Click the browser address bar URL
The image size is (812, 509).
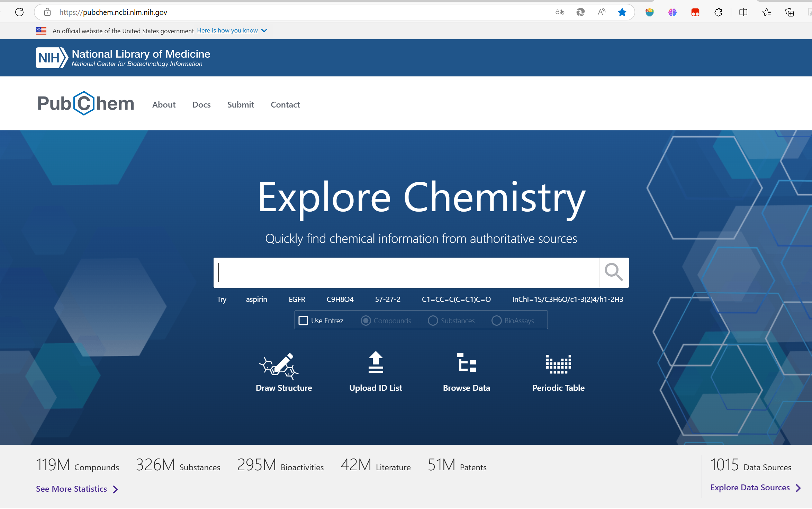point(113,12)
